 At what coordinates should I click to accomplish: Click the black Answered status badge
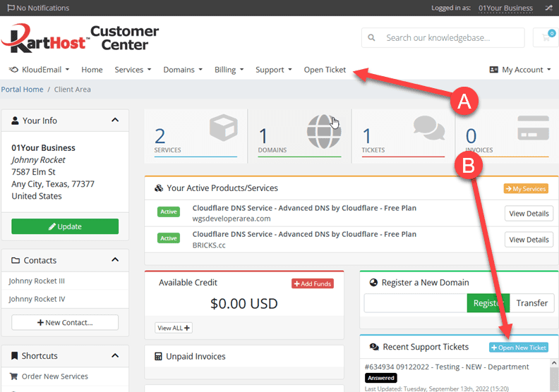click(x=380, y=378)
